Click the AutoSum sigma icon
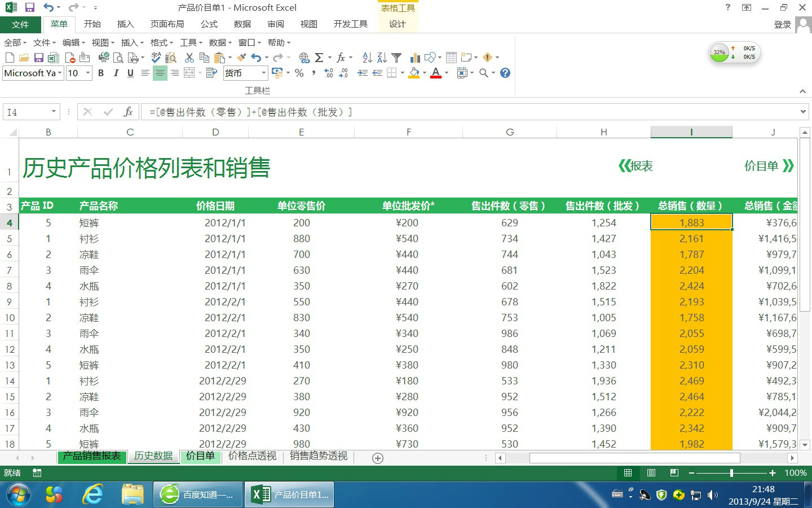Screen dimensions: 812x508 pos(319,58)
